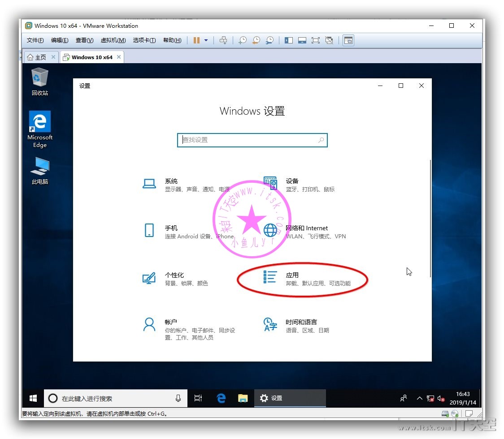Expand the hidden system tray icons
The width and height of the screenshot is (504, 439).
pos(419,398)
